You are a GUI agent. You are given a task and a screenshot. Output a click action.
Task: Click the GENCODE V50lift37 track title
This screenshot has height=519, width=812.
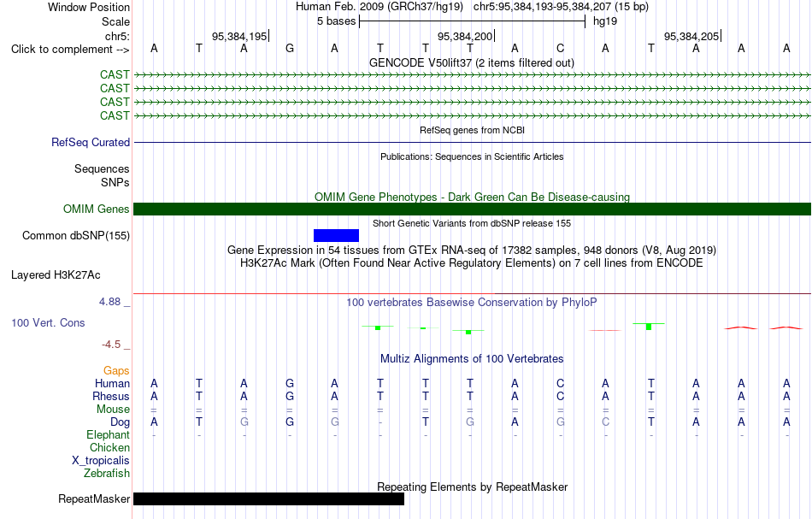[x=472, y=63]
